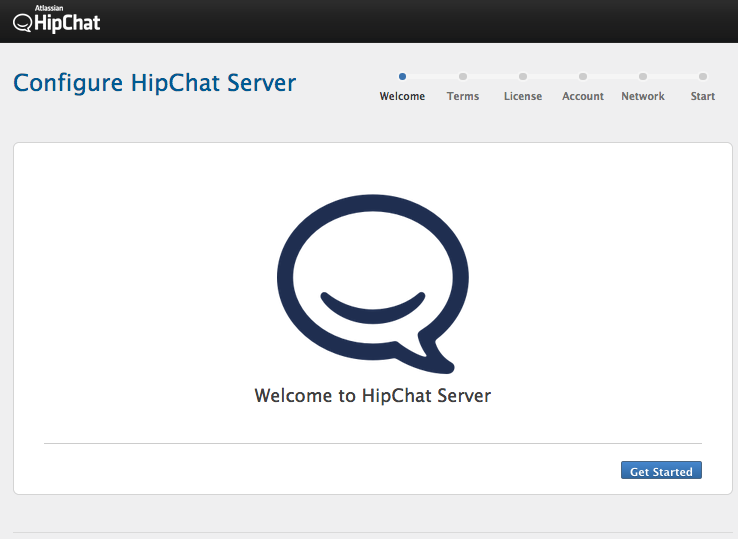This screenshot has width=738, height=539.
Task: Open the Atlassian HipChat logo in header
Action: [x=56, y=19]
